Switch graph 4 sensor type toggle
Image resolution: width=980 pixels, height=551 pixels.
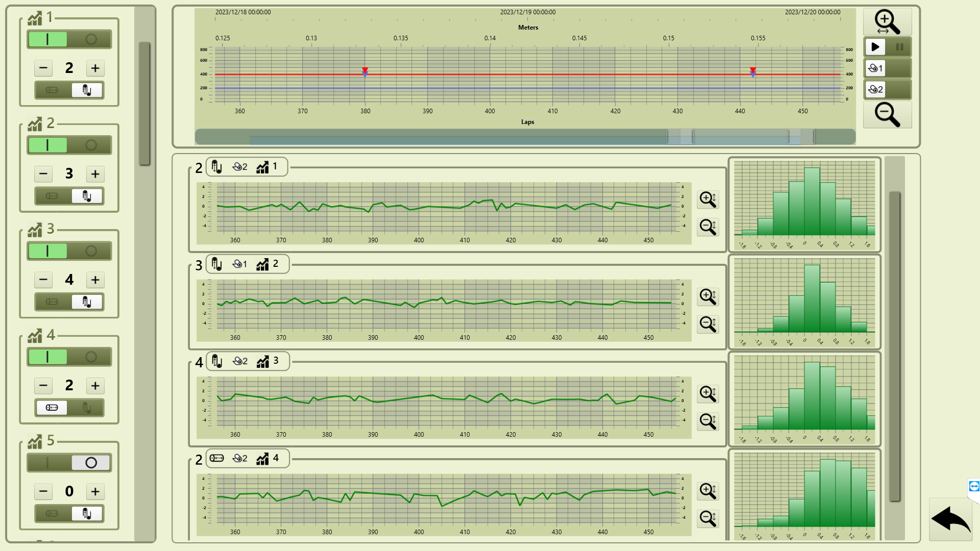87,408
